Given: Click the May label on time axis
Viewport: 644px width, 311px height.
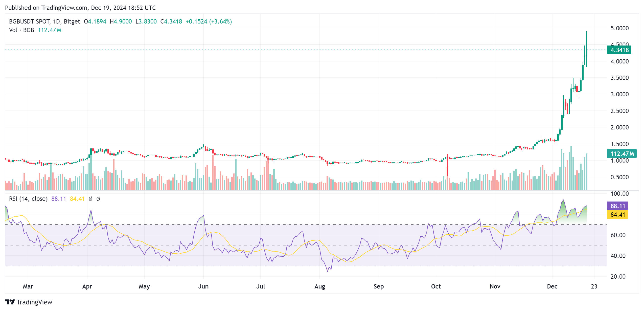Looking at the screenshot, I should pyautogui.click(x=144, y=287).
